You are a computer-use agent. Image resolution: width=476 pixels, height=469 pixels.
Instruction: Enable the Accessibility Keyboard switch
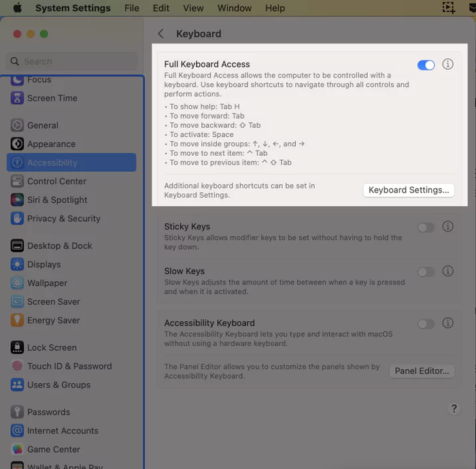pos(426,324)
